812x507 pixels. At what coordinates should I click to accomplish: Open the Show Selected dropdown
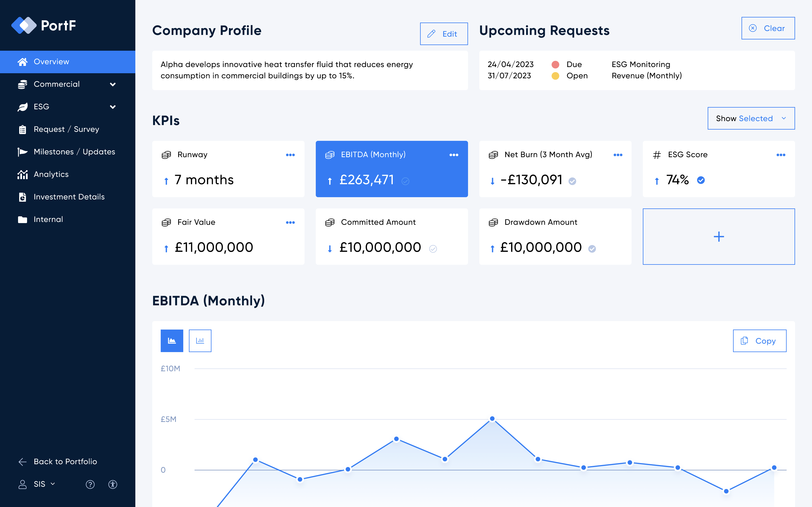click(751, 118)
